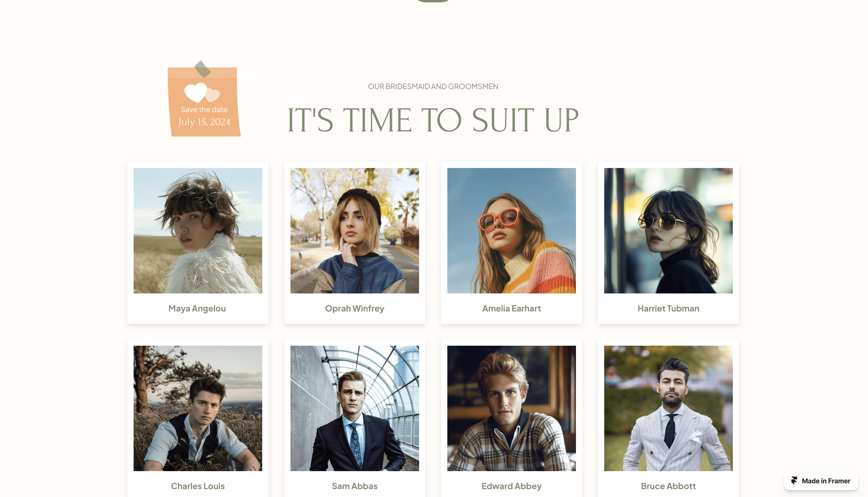Click the white heart icon on sticky note
This screenshot has width=868, height=497.
[x=196, y=93]
